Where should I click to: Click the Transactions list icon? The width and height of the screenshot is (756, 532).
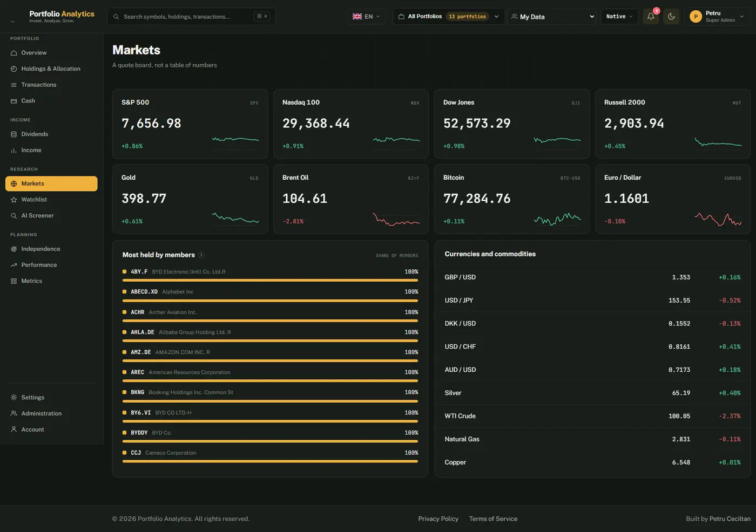(14, 85)
